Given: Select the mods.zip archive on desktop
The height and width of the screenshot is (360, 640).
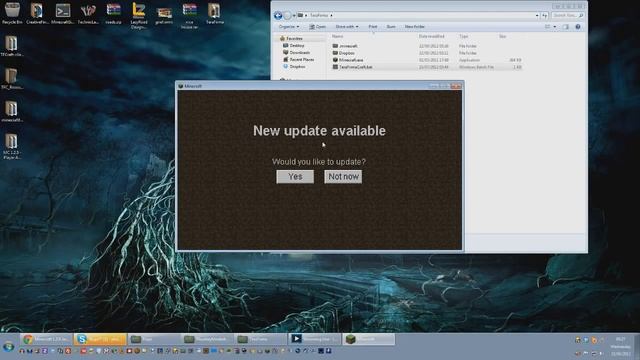Looking at the screenshot, I should pyautogui.click(x=113, y=13).
